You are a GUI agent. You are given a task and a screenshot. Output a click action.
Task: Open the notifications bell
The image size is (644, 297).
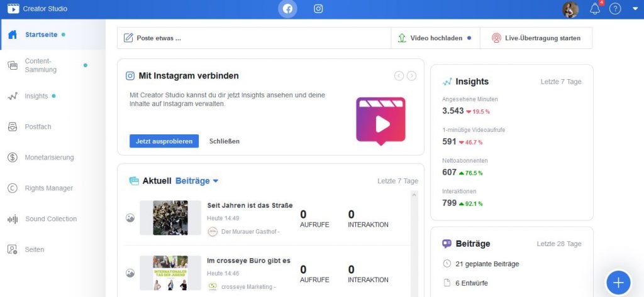[595, 9]
